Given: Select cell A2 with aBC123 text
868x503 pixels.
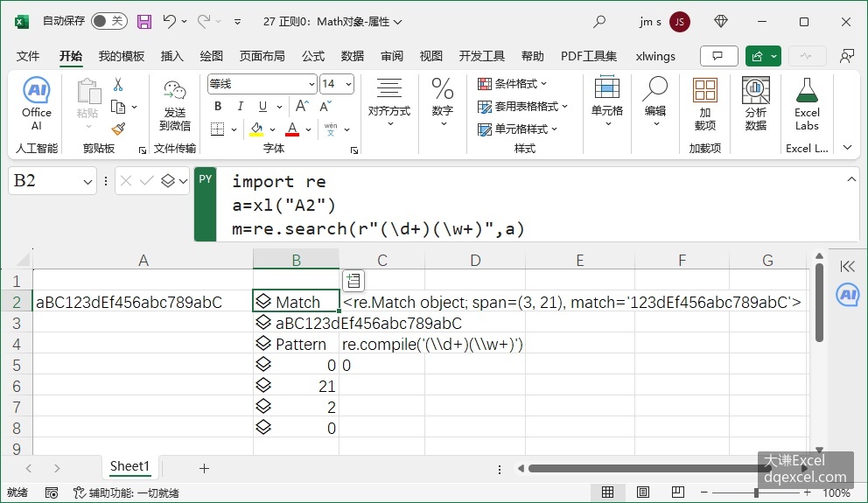Looking at the screenshot, I should [x=143, y=302].
